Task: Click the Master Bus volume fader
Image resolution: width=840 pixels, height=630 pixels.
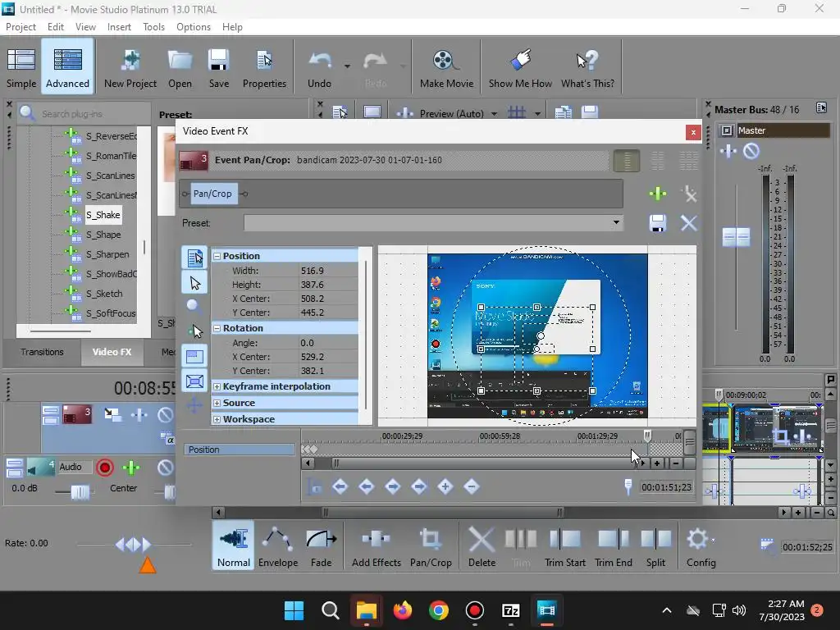Action: [x=736, y=237]
